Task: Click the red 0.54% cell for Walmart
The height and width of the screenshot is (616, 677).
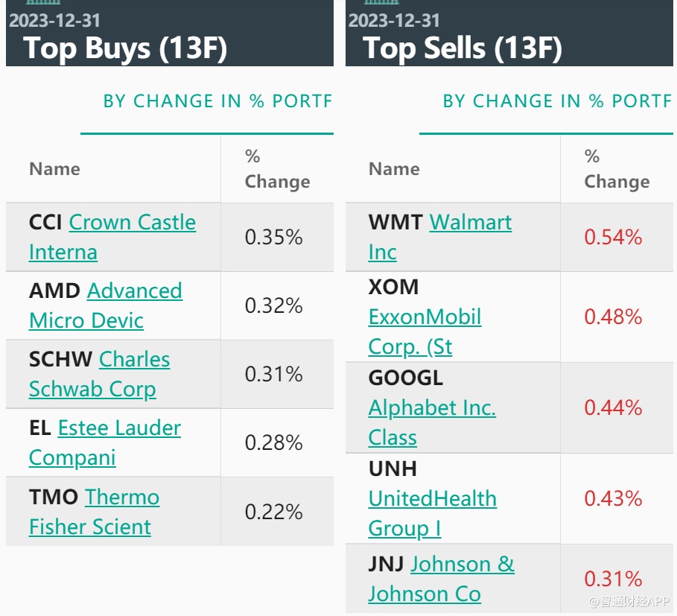Action: [x=613, y=238]
